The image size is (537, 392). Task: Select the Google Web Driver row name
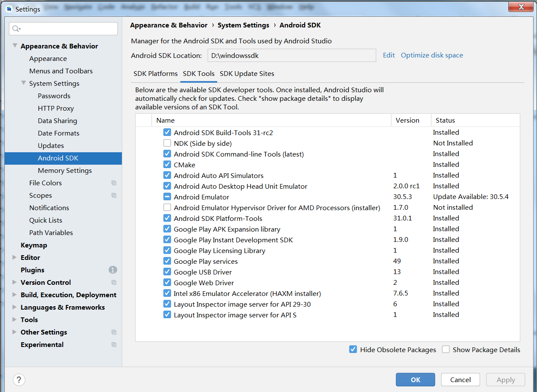point(204,283)
